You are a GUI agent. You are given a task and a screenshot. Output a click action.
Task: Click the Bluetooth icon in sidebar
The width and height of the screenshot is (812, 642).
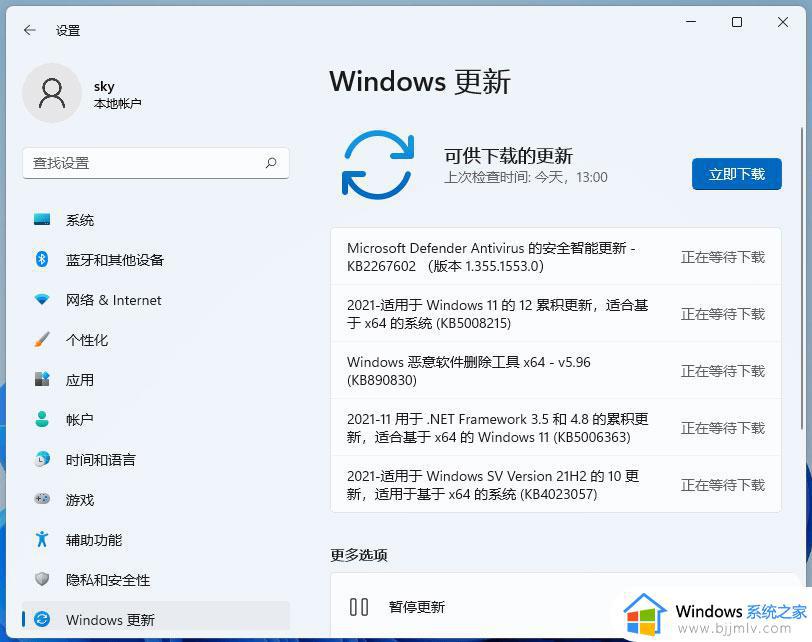point(42,259)
